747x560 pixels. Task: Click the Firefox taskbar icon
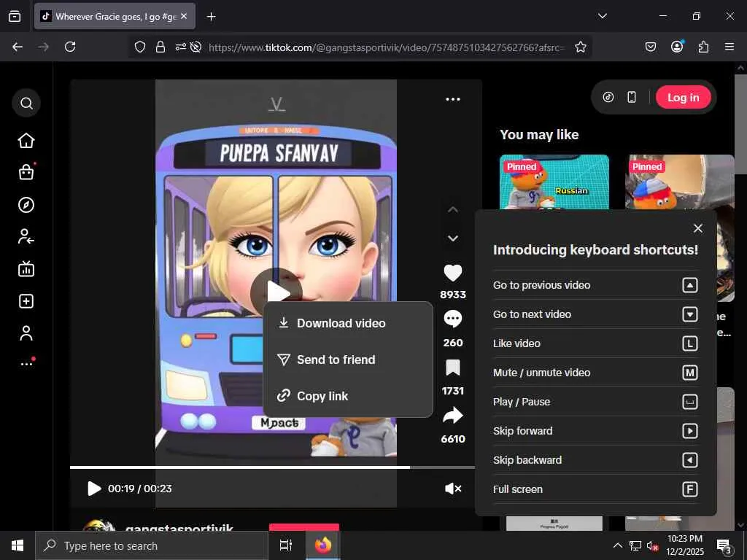[322, 545]
